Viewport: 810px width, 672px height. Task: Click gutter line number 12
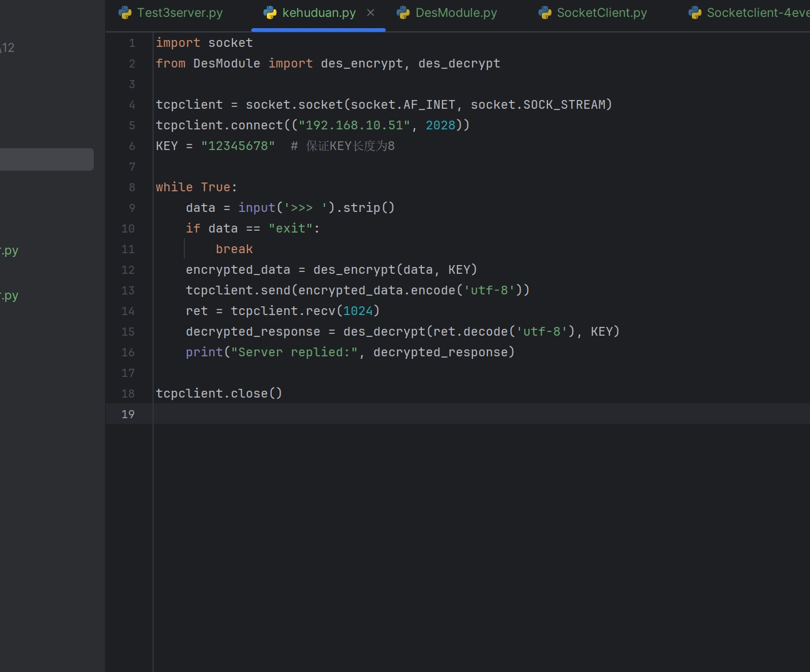(x=128, y=269)
